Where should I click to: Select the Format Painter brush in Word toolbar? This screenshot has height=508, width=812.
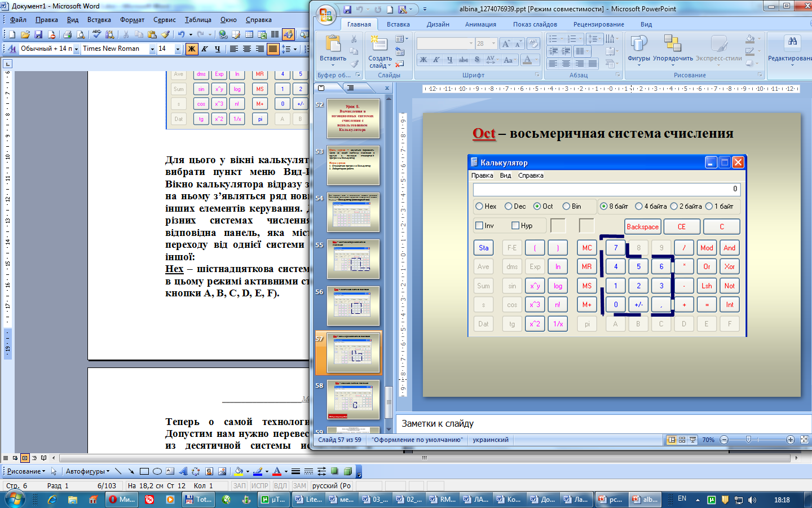pyautogui.click(x=166, y=34)
